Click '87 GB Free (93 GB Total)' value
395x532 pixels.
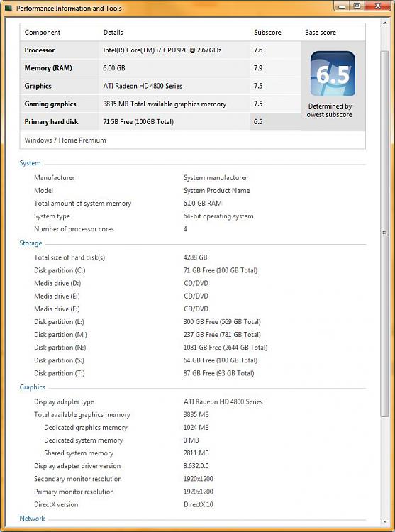[218, 373]
